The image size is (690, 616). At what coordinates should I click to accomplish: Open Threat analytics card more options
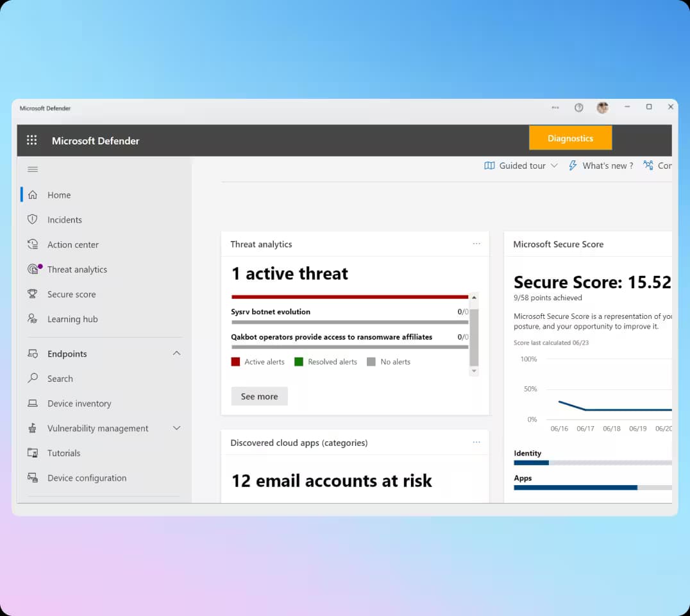point(476,243)
